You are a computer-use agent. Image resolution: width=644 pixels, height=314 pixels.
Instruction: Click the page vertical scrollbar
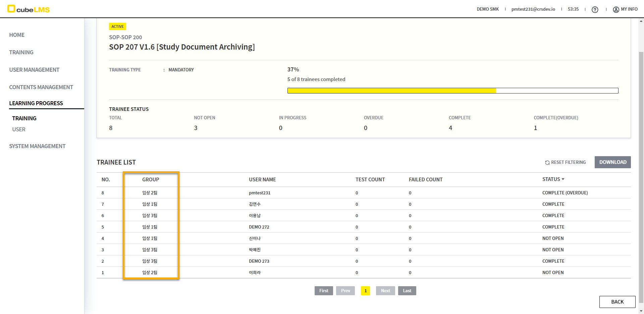pos(641,168)
